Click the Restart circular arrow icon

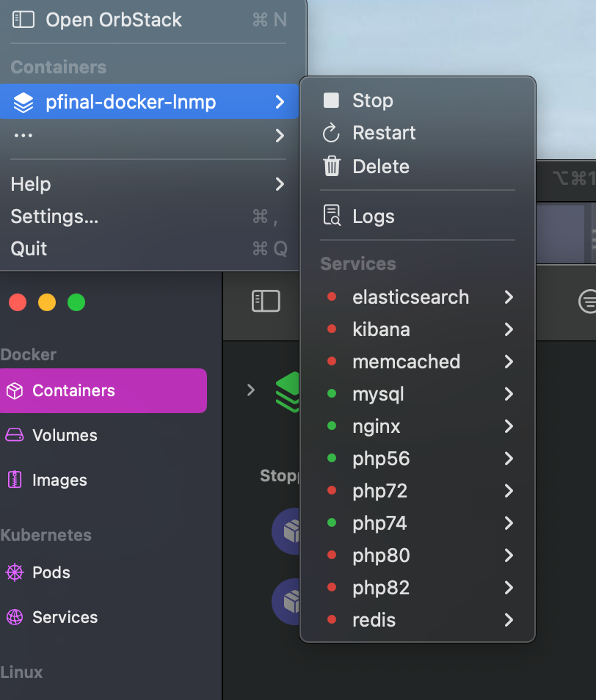[x=332, y=133]
